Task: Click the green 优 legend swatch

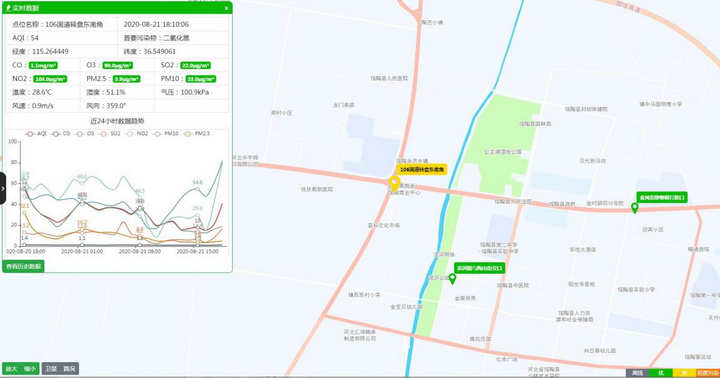Action: [661, 373]
